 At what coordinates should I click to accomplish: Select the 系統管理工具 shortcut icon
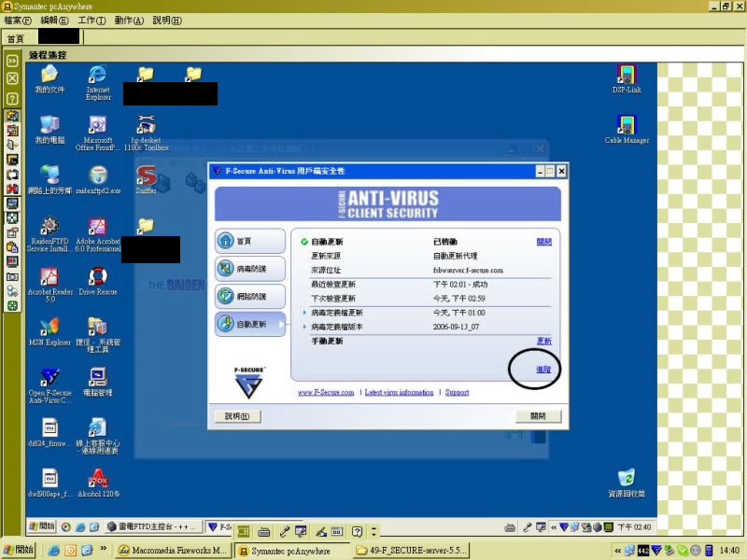click(x=98, y=335)
